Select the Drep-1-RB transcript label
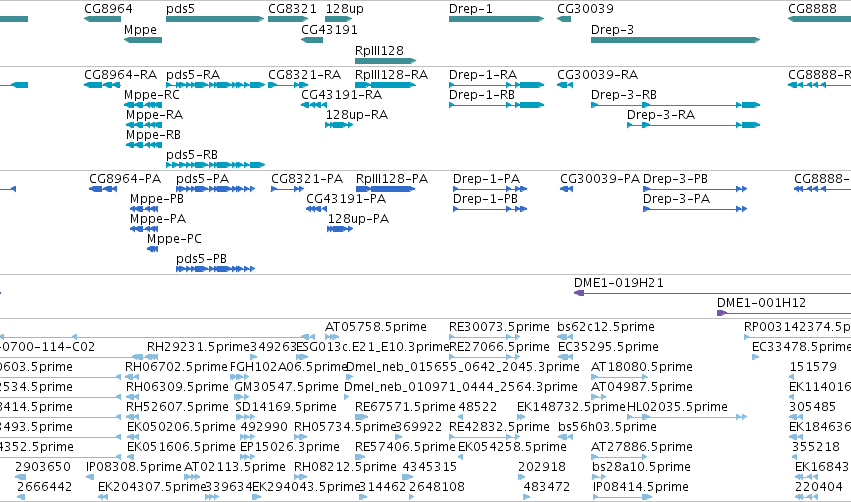This screenshot has width=851, height=502. tap(481, 95)
